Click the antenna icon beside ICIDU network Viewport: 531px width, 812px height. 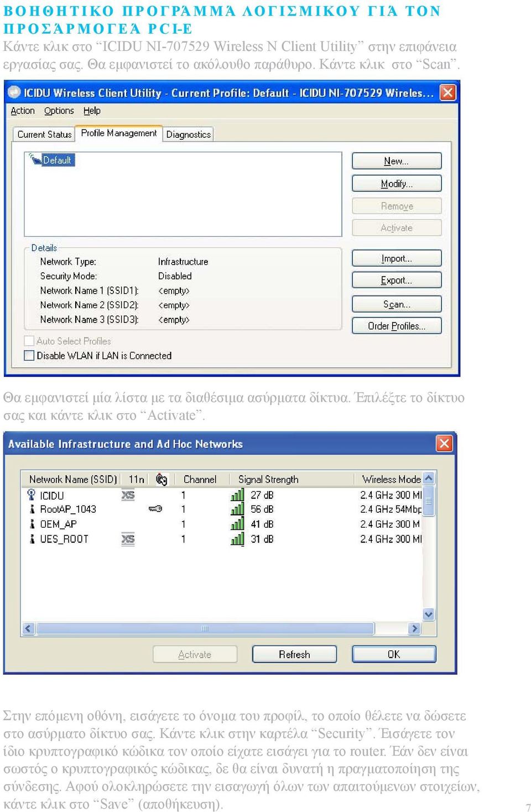tap(32, 495)
